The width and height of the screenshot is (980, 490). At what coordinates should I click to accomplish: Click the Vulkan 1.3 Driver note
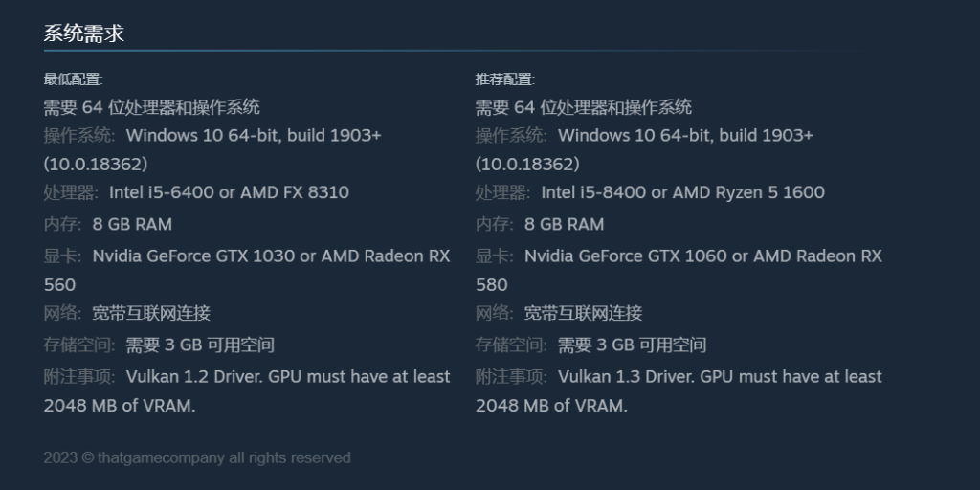coord(679,390)
